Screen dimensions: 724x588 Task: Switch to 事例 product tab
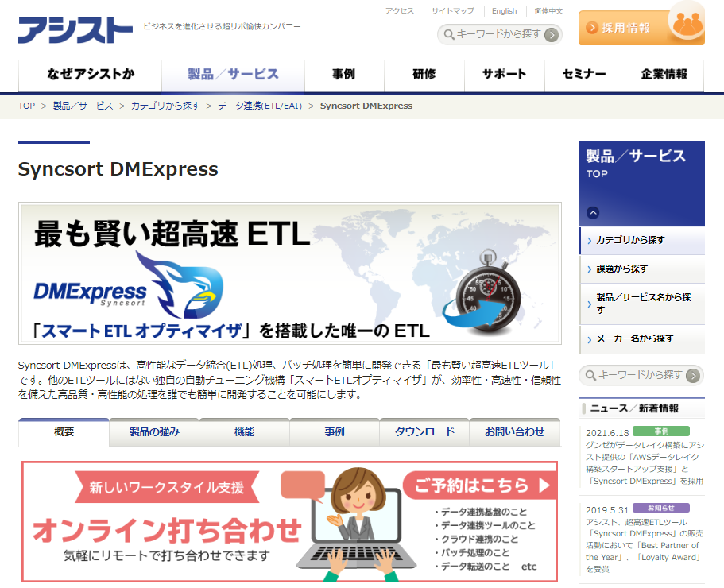click(x=335, y=432)
